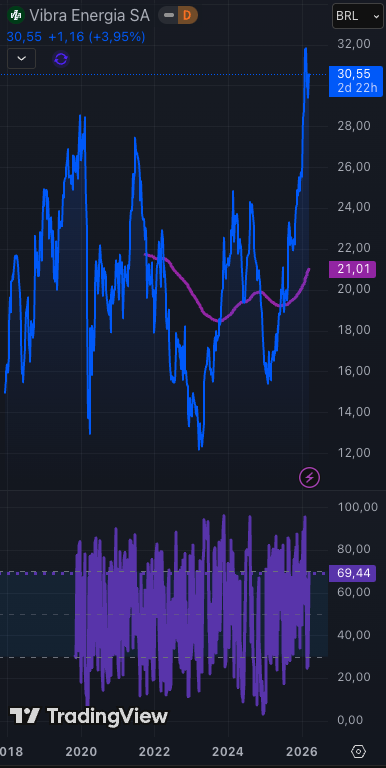386x768 pixels.
Task: Click the Vibra Energia green logo icon
Action: pos(16,16)
